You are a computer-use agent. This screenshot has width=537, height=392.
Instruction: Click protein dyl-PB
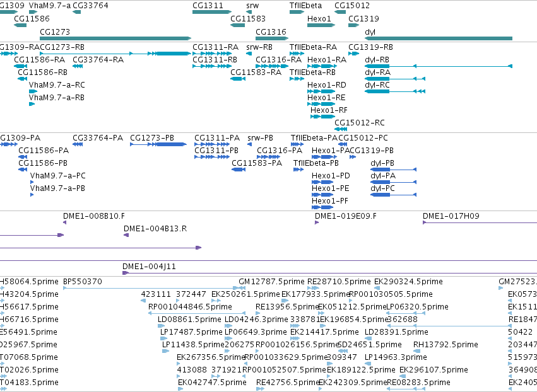[382, 163]
